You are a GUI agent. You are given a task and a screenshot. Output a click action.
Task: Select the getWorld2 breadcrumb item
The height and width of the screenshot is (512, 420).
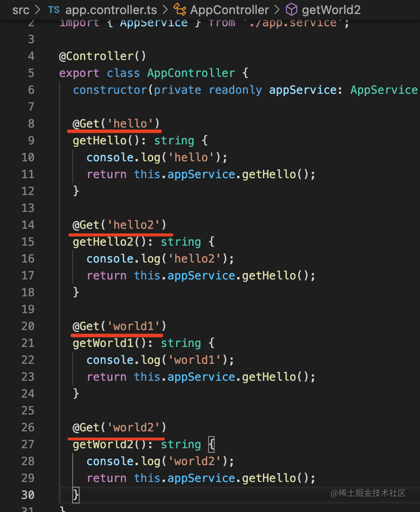331,10
